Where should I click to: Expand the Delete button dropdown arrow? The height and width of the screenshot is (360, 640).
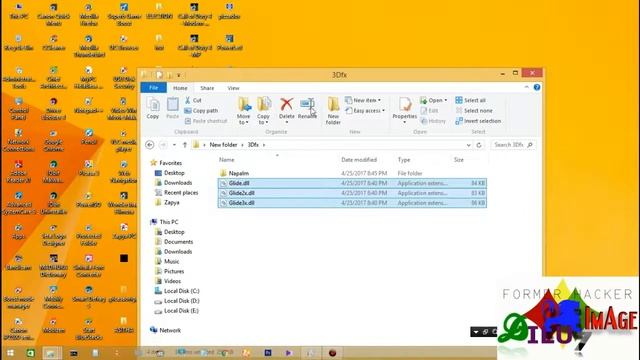(287, 122)
